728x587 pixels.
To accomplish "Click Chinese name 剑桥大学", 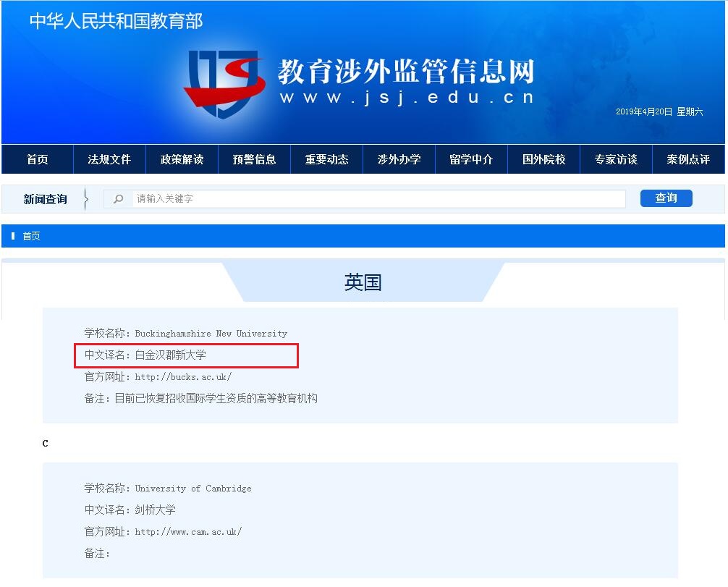I will pos(155,510).
